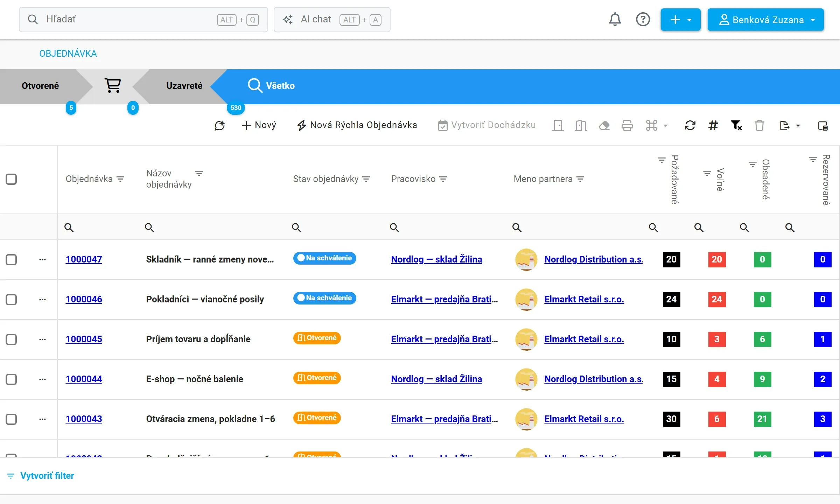
Task: Reload the table with the refresh arrows icon
Action: pyautogui.click(x=690, y=125)
